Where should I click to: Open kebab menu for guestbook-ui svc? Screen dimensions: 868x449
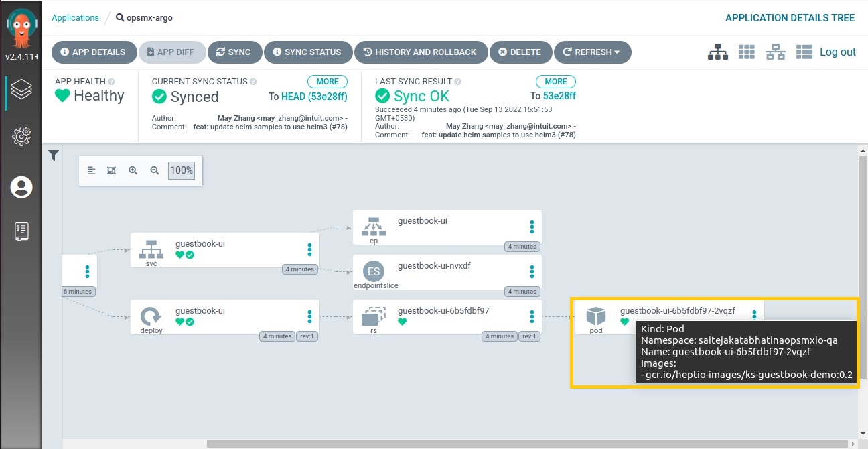point(309,249)
